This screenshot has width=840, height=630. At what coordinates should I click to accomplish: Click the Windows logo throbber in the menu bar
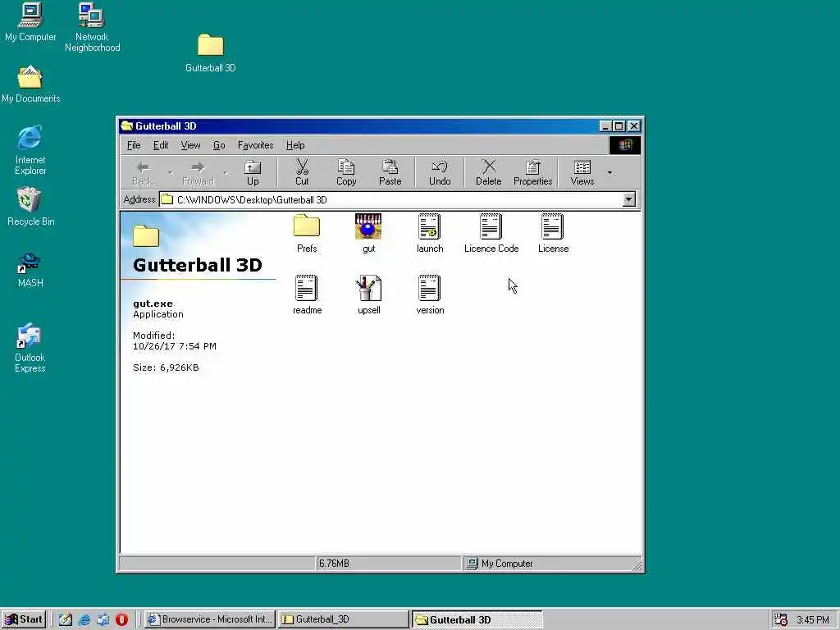(x=624, y=145)
